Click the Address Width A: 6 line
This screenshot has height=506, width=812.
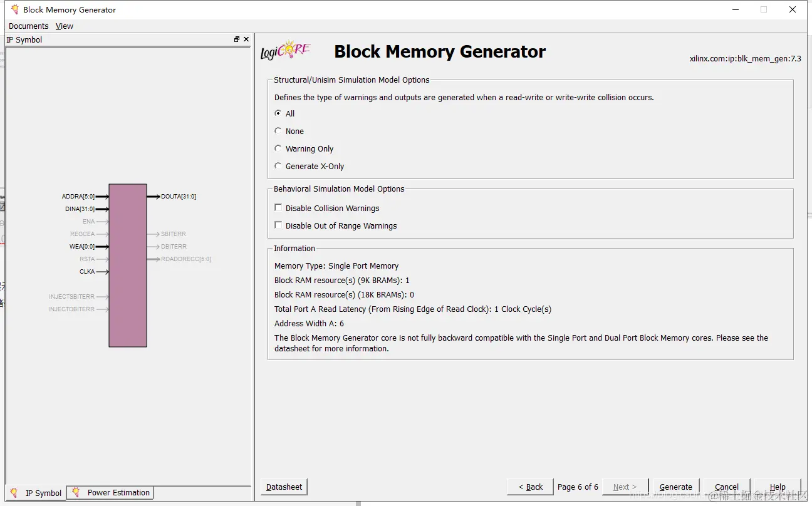pyautogui.click(x=309, y=324)
